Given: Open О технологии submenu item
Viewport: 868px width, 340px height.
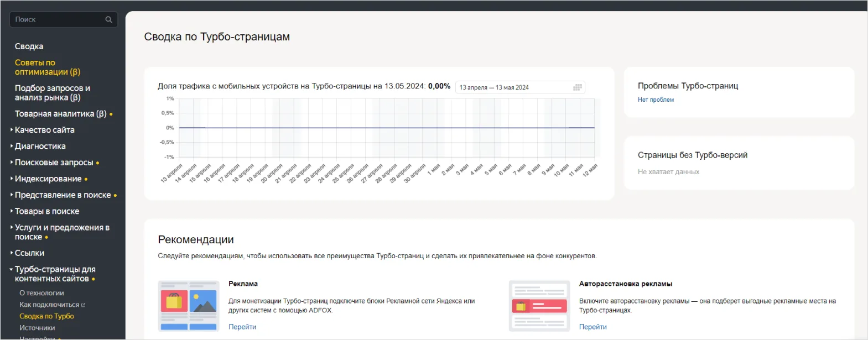Looking at the screenshot, I should point(41,293).
